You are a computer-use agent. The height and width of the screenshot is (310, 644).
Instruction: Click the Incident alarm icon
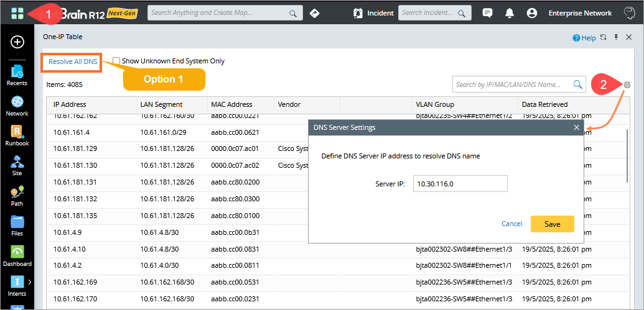coord(358,13)
